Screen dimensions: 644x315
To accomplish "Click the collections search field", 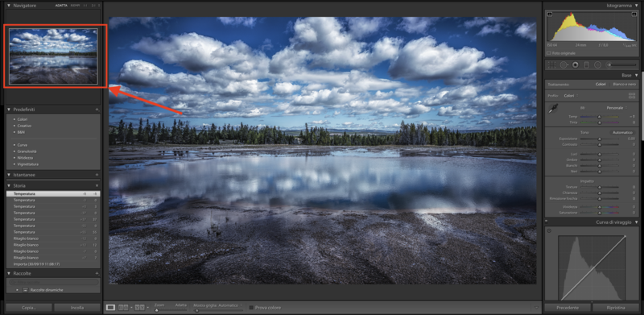I will [54, 282].
